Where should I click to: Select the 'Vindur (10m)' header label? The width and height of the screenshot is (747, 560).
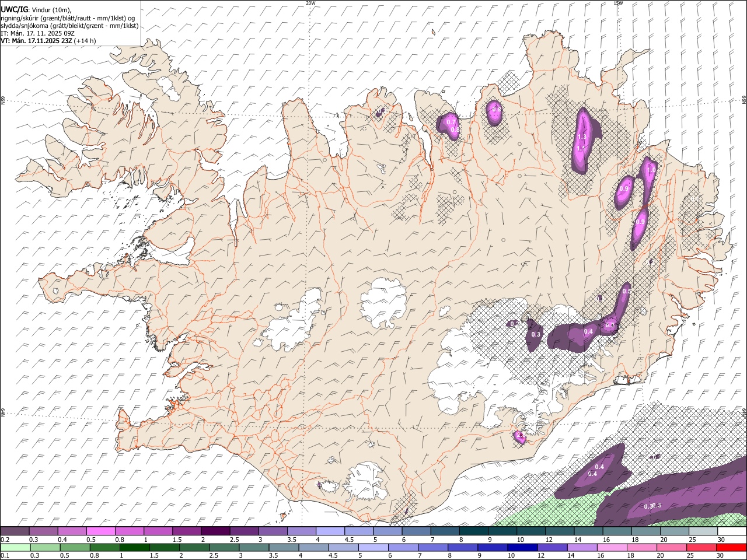(51, 10)
